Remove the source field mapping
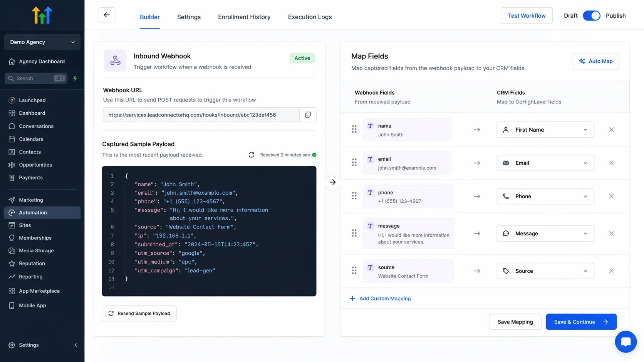Viewport: 644px width, 362px height. tap(611, 271)
